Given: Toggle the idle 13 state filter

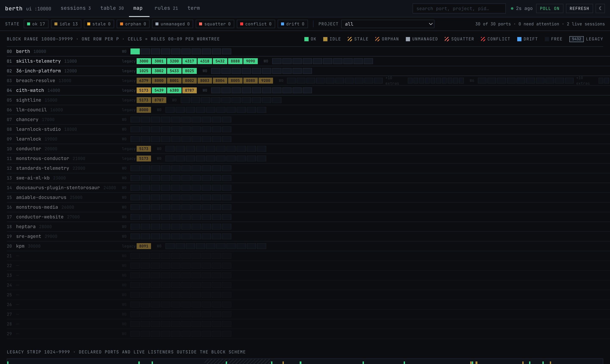Looking at the screenshot, I should [66, 24].
